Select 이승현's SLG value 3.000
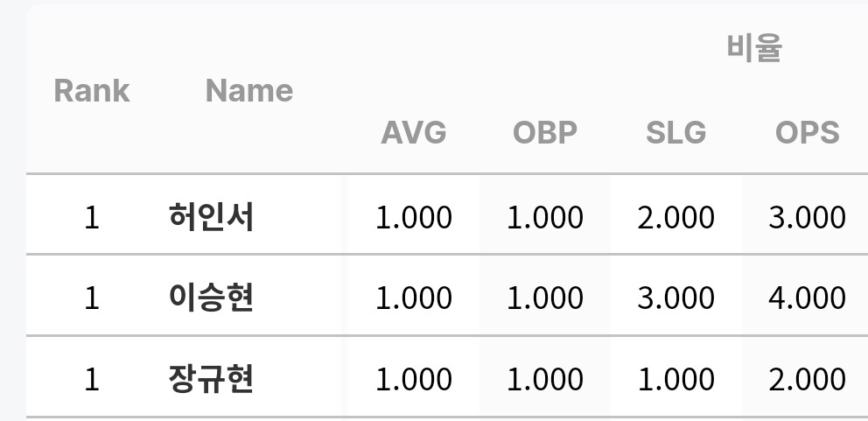The height and width of the screenshot is (421, 868). [675, 298]
